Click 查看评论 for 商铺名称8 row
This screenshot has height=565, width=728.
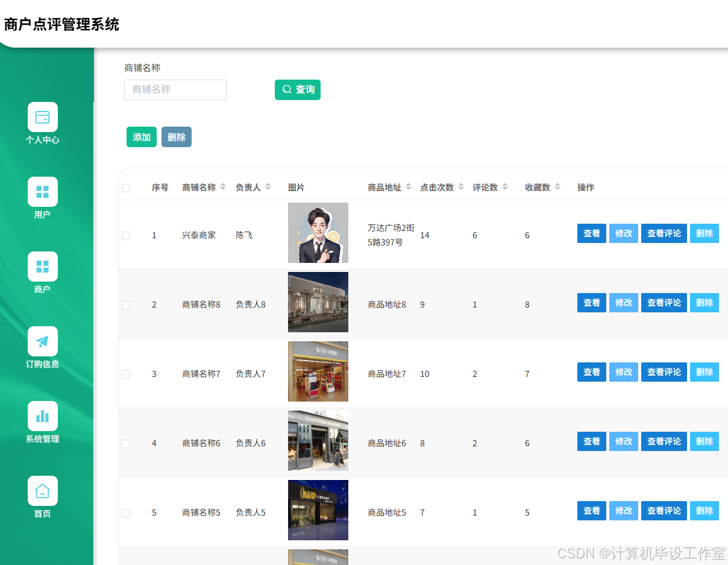664,303
